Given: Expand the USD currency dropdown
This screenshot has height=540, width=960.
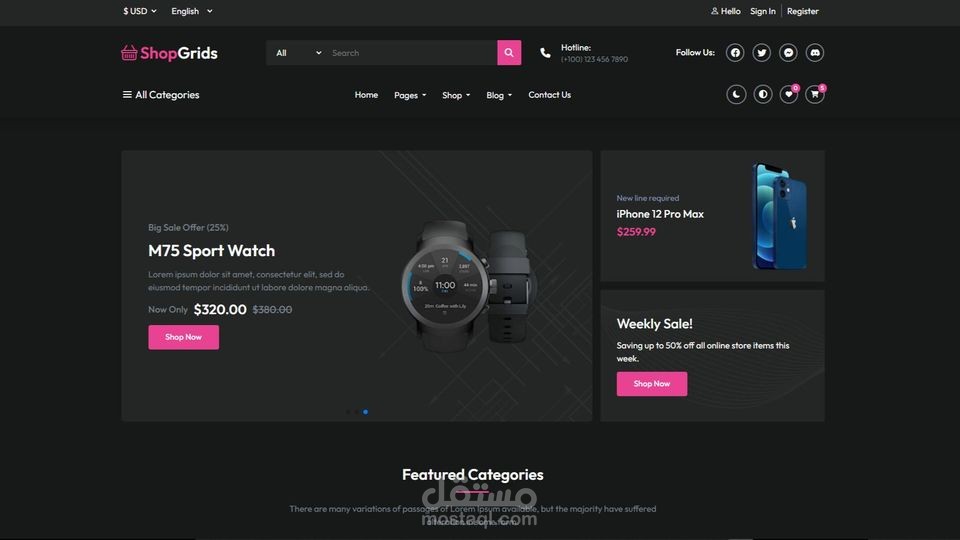Looking at the screenshot, I should (140, 11).
